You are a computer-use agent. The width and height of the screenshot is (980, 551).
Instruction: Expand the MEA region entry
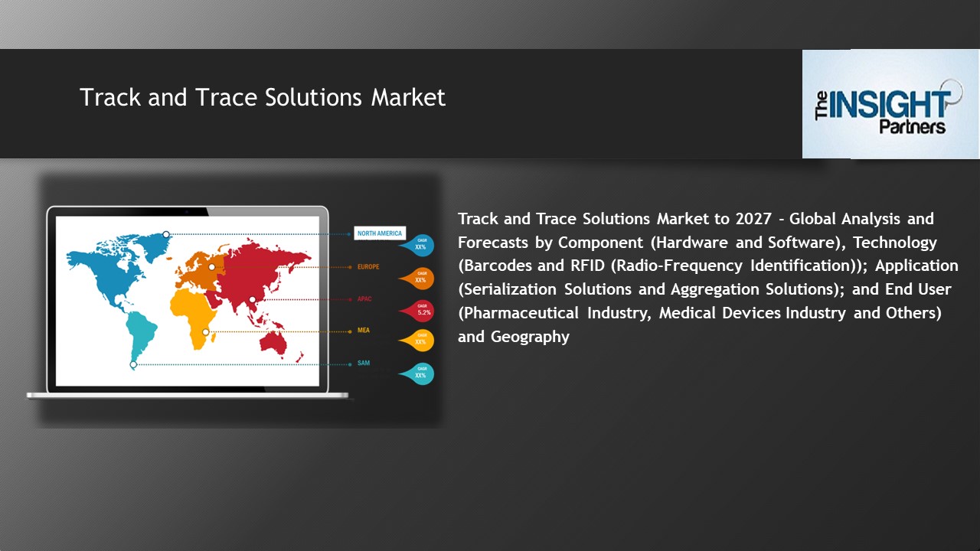[364, 329]
